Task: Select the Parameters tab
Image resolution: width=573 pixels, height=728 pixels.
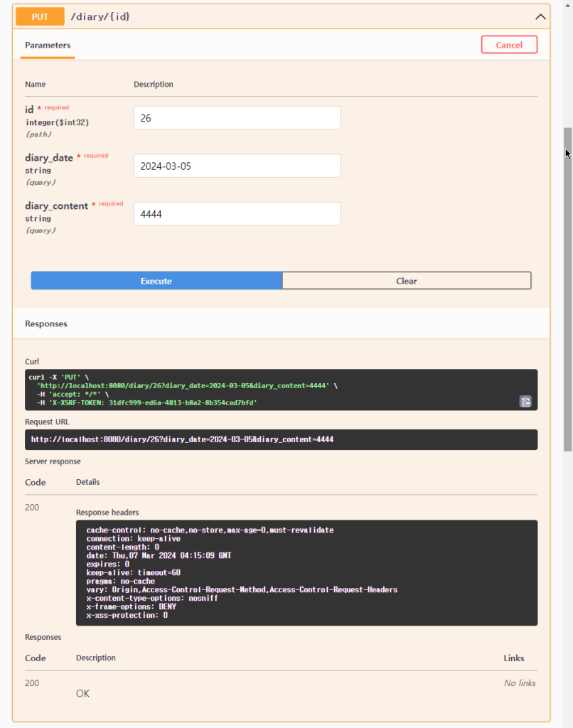Action: [48, 45]
